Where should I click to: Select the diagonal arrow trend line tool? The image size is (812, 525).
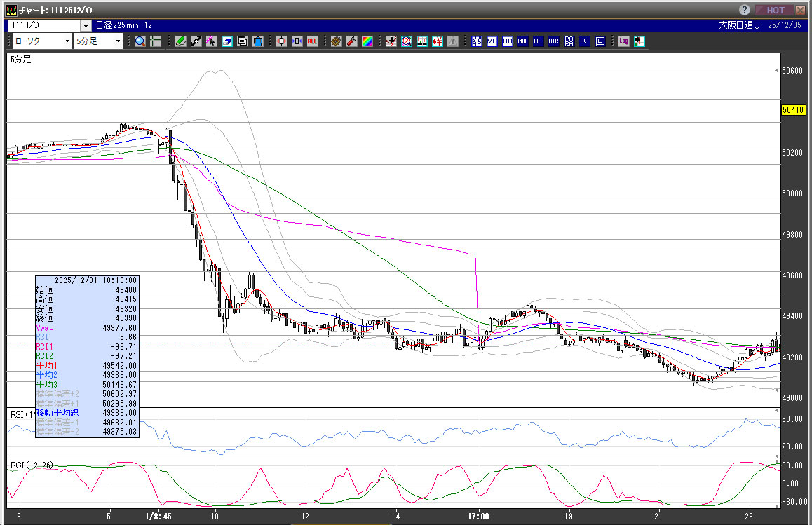pos(196,41)
